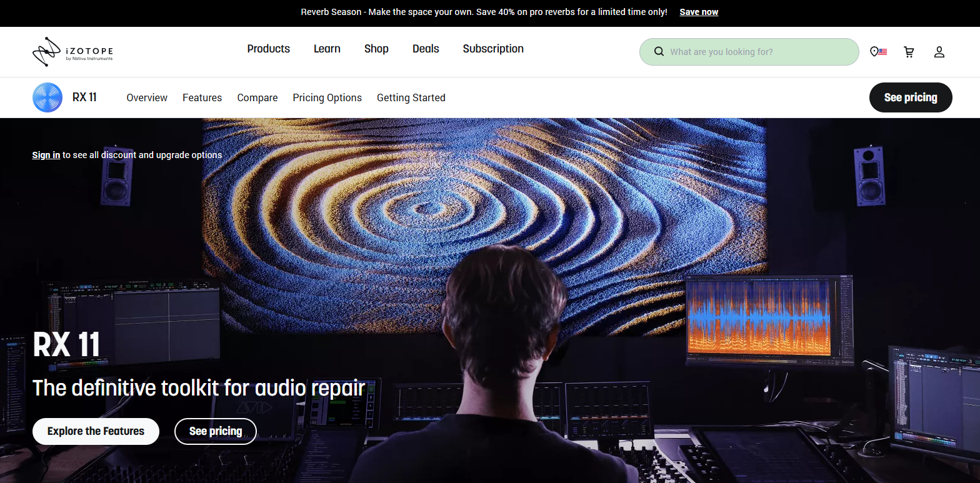980x483 pixels.
Task: Go to Deals in the navigation
Action: [426, 49]
